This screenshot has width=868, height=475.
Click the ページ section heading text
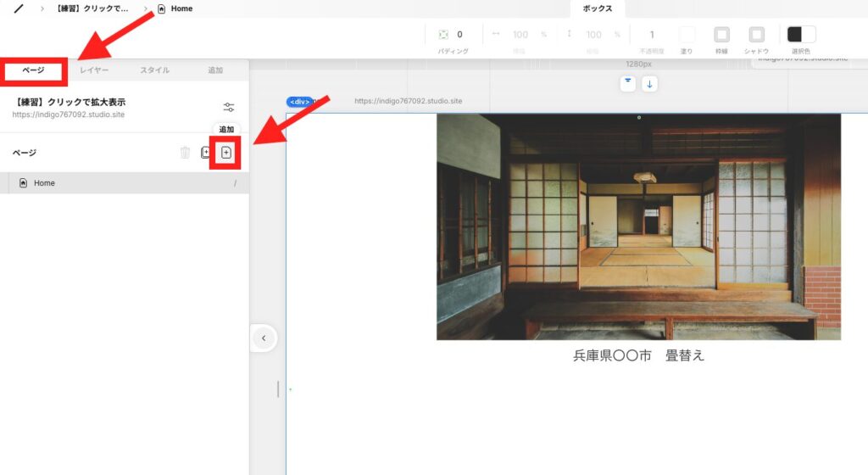click(25, 152)
